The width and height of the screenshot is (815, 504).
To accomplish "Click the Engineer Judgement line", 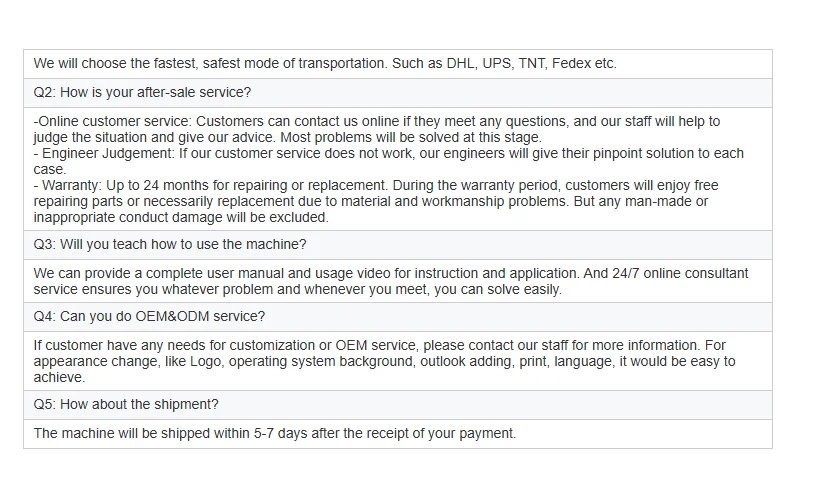I will 389,161.
